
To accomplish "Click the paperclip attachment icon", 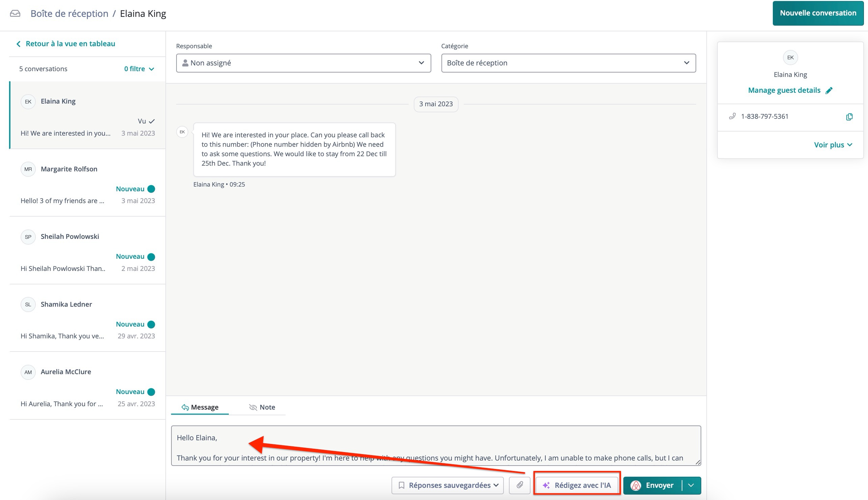I will [519, 485].
